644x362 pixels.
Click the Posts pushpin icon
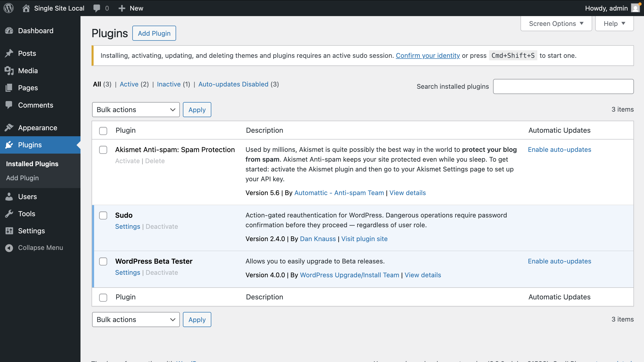tap(9, 53)
